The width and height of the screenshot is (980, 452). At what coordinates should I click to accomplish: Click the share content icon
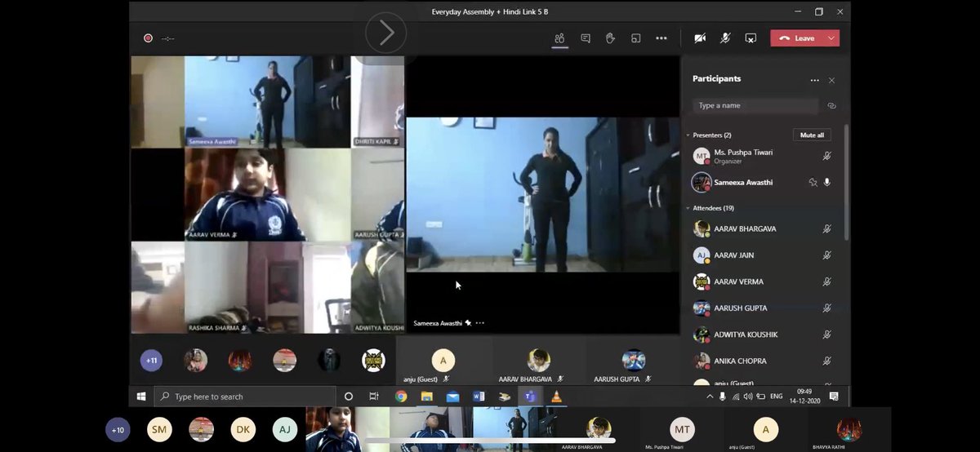751,38
